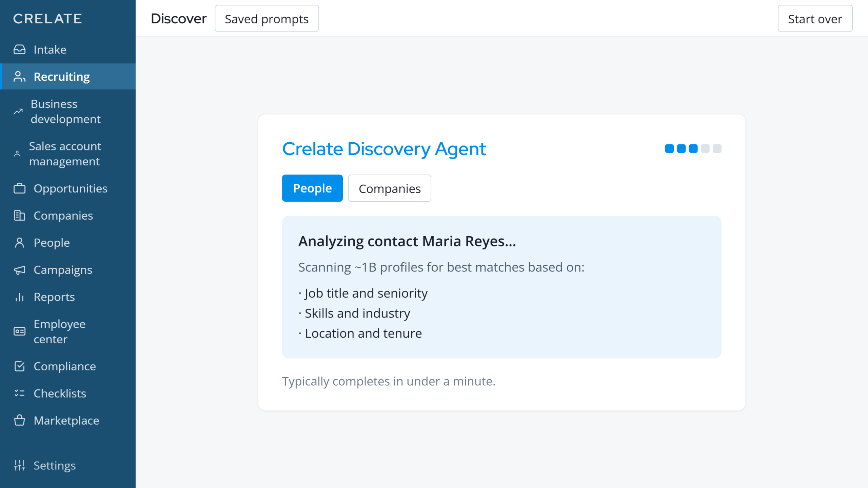
Task: Open Employee center
Action: (68, 331)
